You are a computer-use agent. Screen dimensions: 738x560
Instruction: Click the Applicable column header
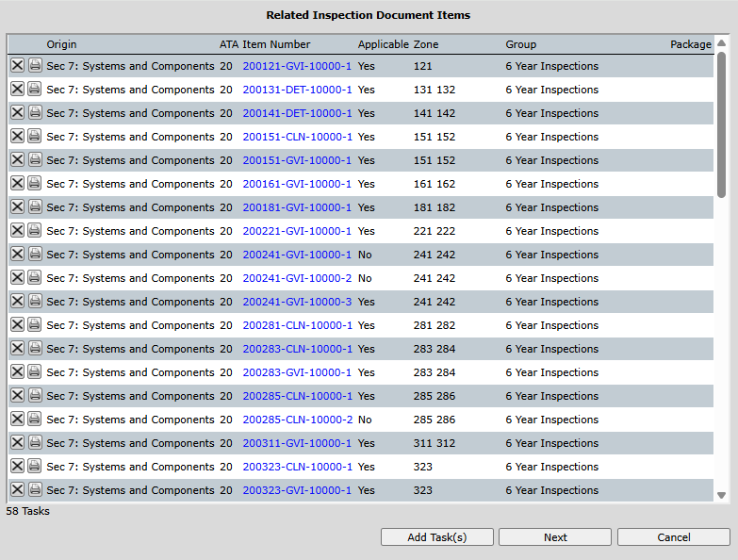click(x=383, y=44)
